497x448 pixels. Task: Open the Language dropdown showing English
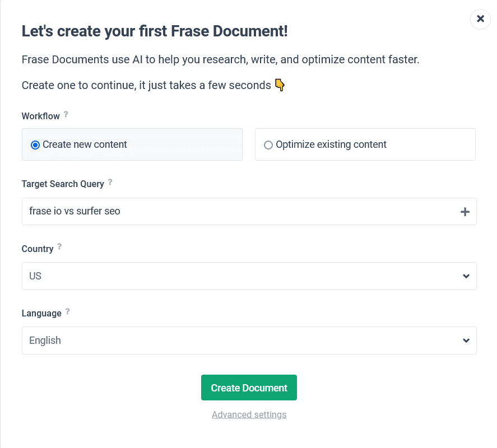tap(249, 340)
